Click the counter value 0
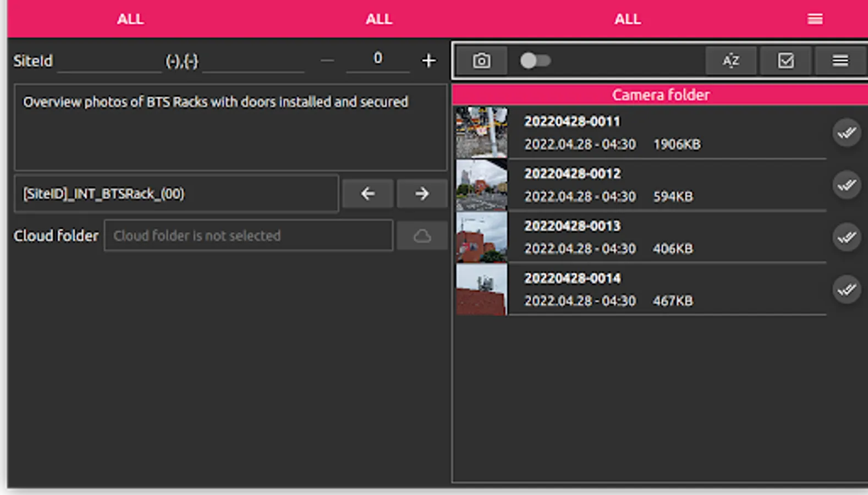 [x=378, y=58]
